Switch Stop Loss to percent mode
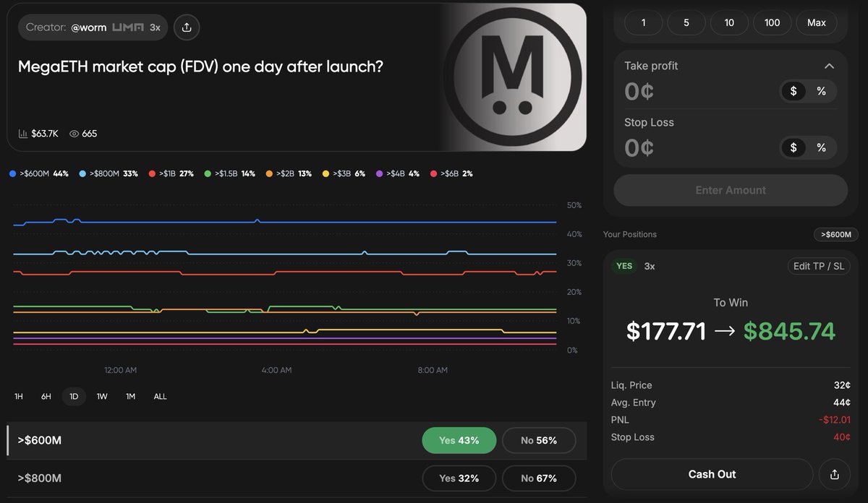This screenshot has height=503, width=868. pos(821,147)
